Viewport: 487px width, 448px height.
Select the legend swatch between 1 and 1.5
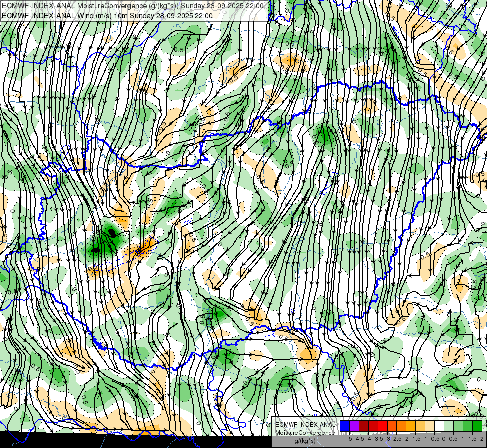[468, 426]
